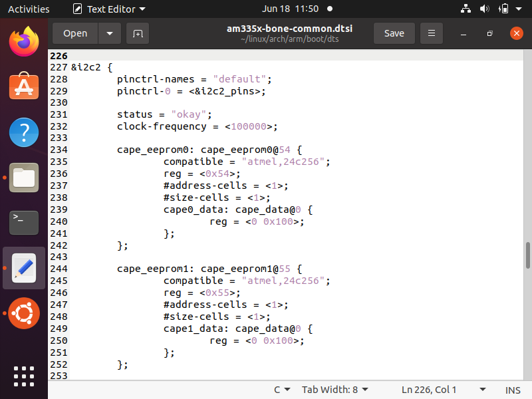Image resolution: width=532 pixels, height=399 pixels.
Task: Launch Terminal from the dock
Action: [x=24, y=223]
